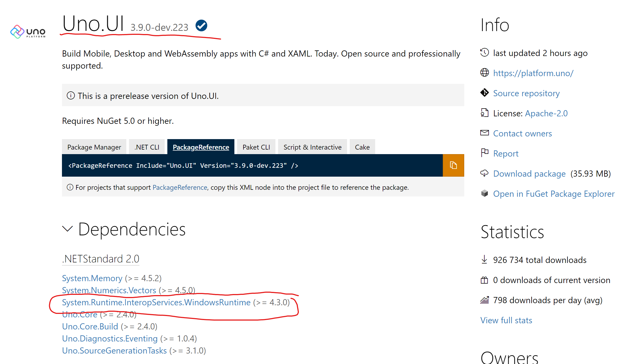Open the Apache-2.0 license link
The width and height of the screenshot is (638, 364).
[546, 113]
